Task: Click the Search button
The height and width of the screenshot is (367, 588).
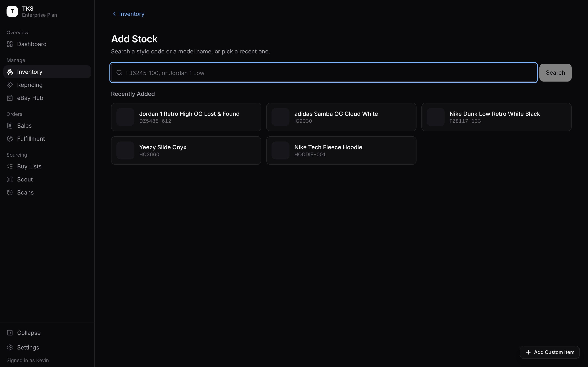Action: [x=555, y=73]
